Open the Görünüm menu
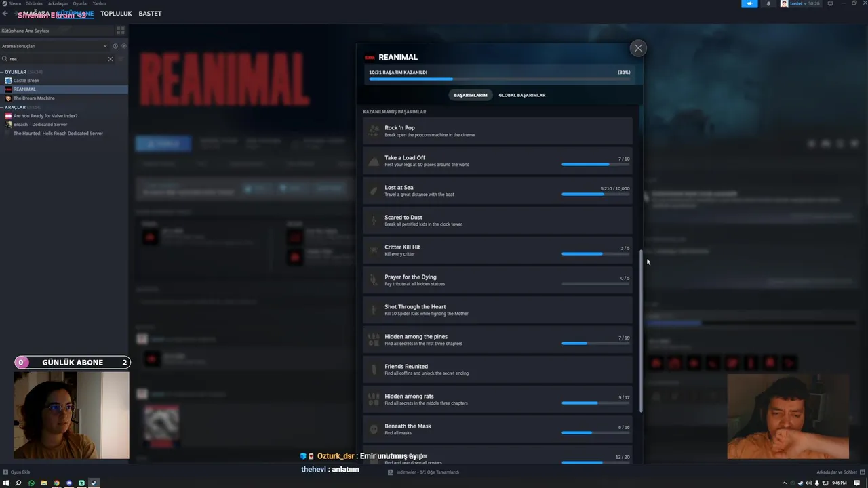 [x=35, y=3]
